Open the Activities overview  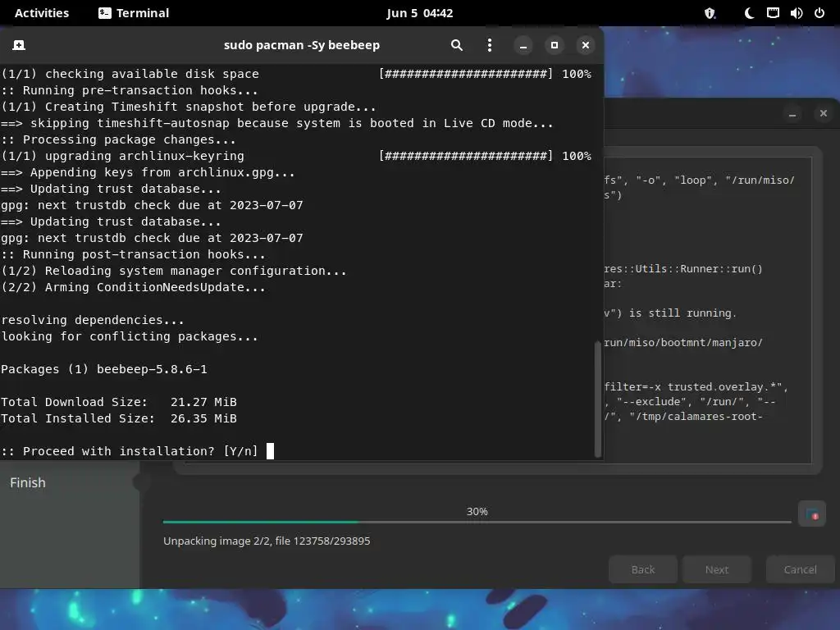[x=42, y=13]
